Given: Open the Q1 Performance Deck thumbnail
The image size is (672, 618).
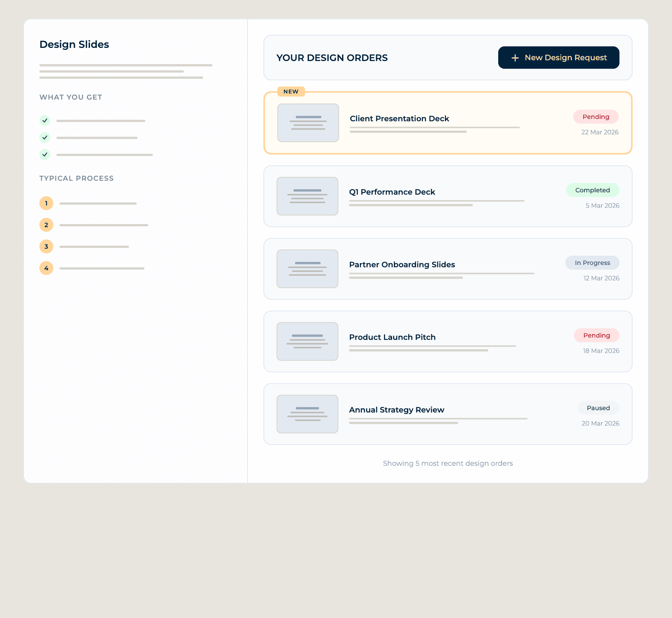Looking at the screenshot, I should tap(307, 196).
